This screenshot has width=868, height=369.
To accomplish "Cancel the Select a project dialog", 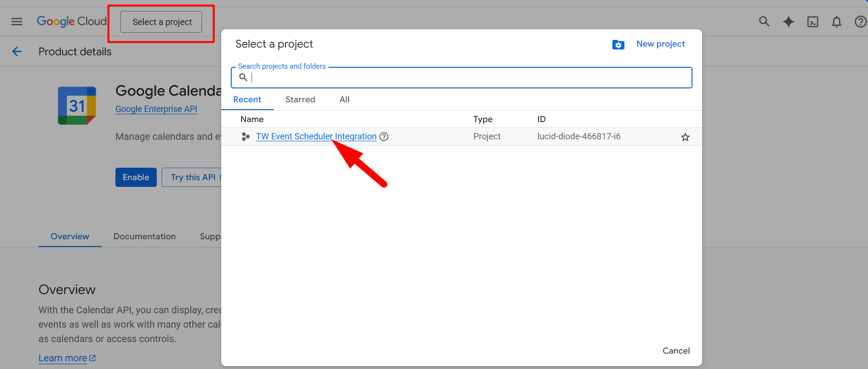I will (676, 351).
